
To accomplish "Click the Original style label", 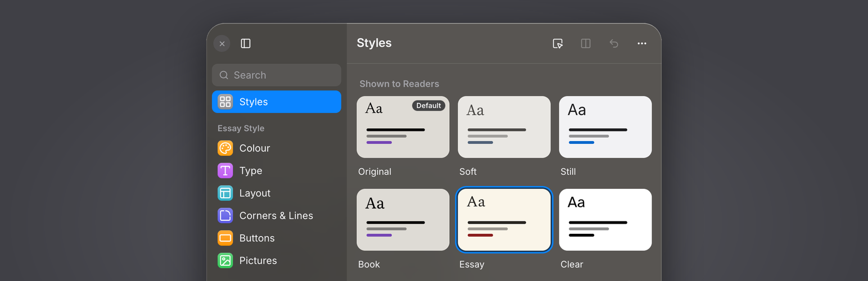I will click(374, 171).
